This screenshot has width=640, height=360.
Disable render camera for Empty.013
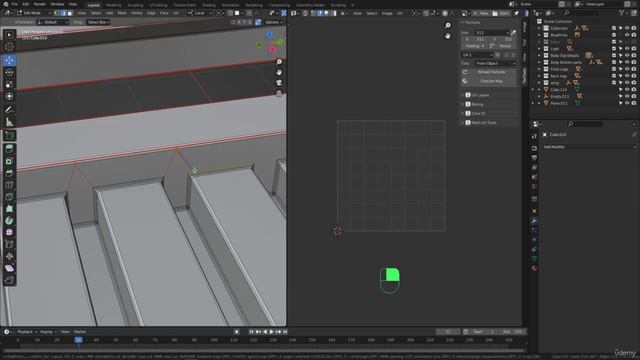pyautogui.click(x=633, y=96)
